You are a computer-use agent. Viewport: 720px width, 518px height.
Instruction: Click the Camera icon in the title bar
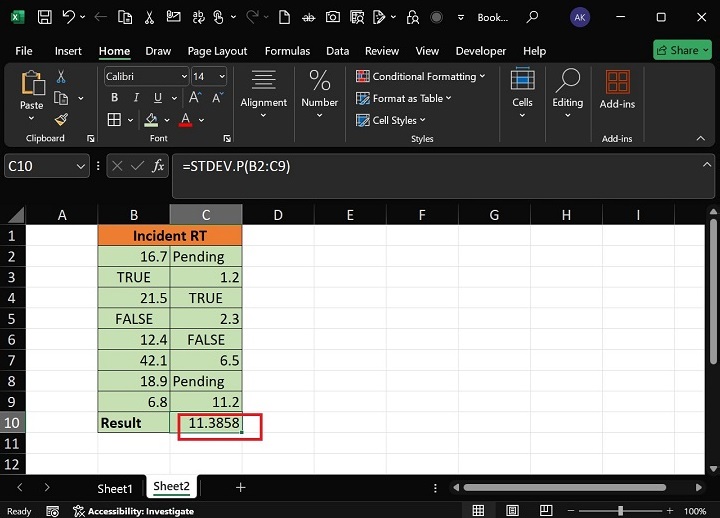[x=333, y=17]
